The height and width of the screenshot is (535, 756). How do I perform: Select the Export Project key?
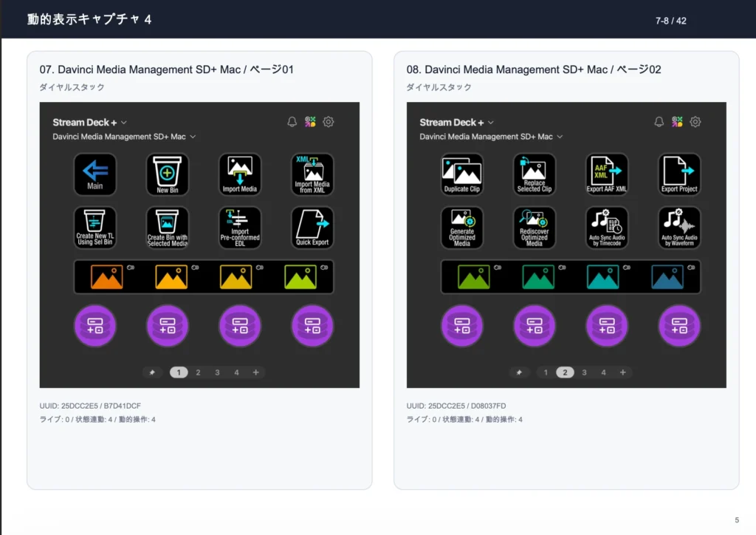tap(679, 174)
